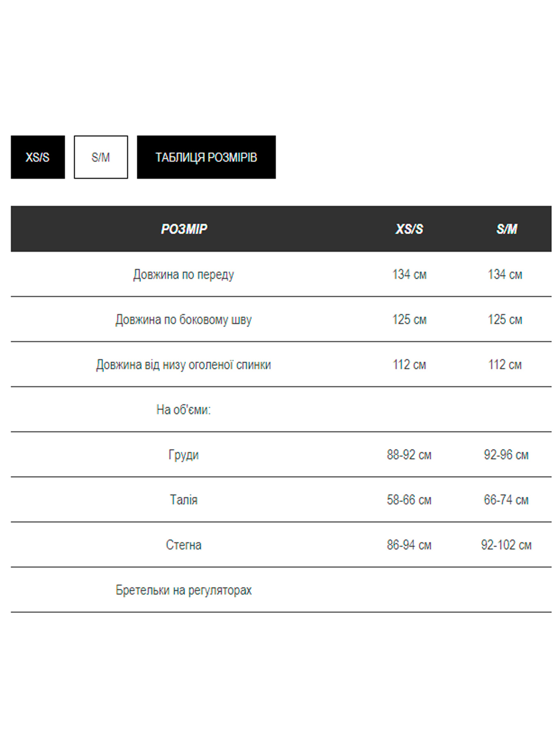Click the 86-94 см hips value
The image size is (560, 747).
[x=409, y=545]
